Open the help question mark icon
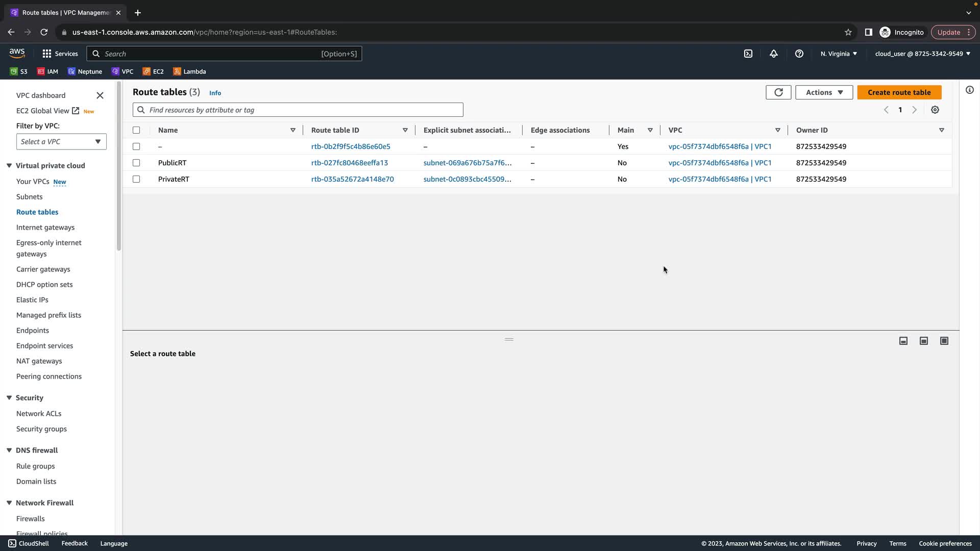 click(799, 54)
